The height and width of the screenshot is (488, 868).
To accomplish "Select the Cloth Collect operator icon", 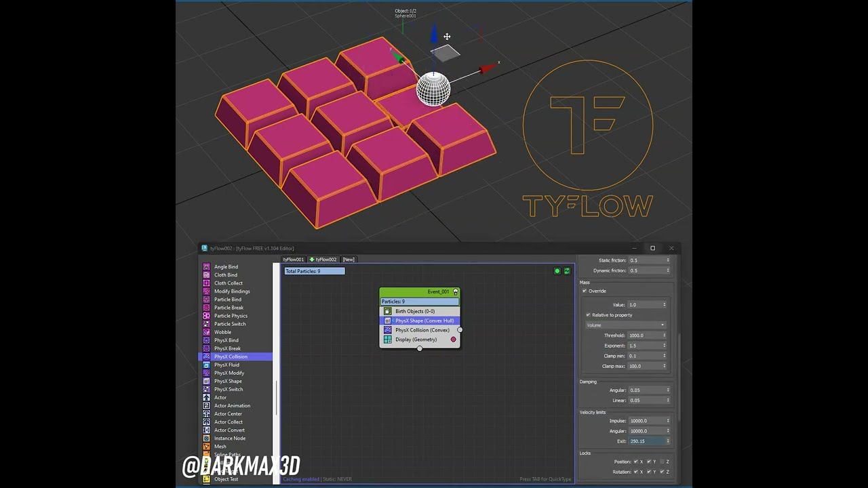I will click(x=207, y=283).
